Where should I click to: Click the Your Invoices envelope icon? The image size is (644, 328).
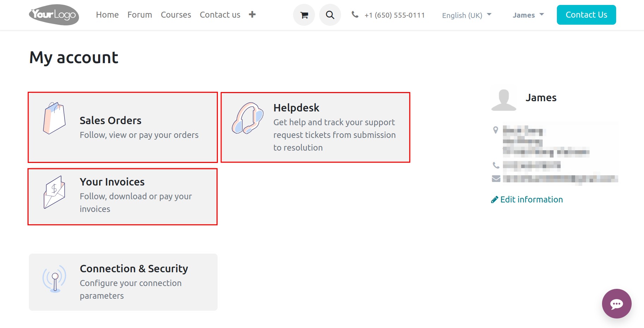tap(54, 192)
